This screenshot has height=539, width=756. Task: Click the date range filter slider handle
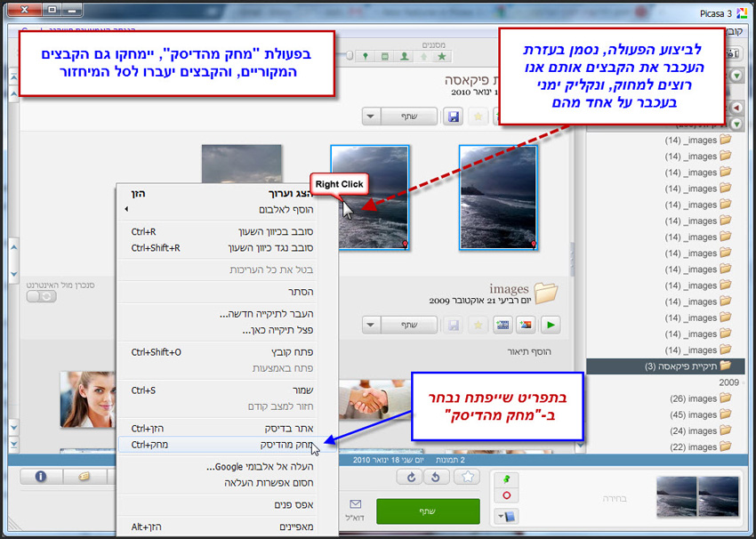click(x=350, y=55)
